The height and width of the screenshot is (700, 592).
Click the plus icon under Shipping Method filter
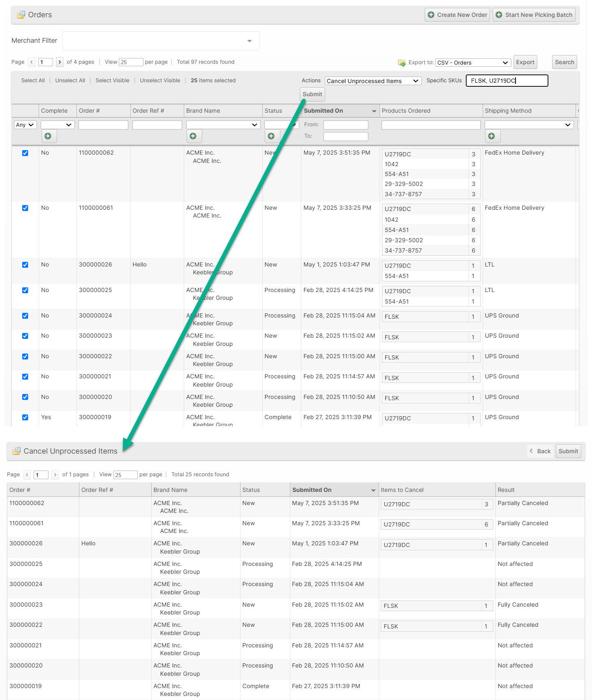[x=491, y=136]
